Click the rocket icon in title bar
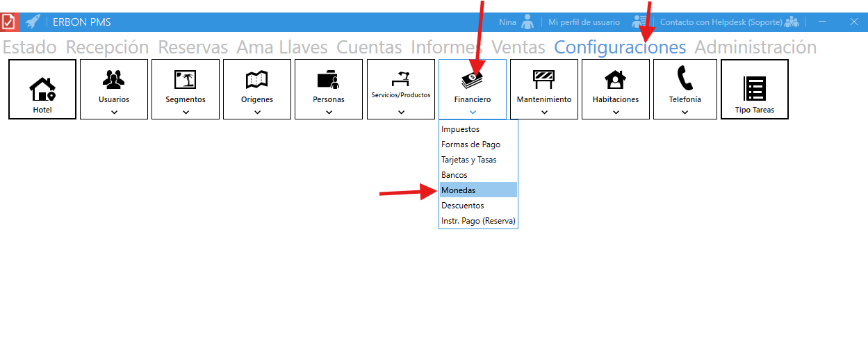Screen dimensions: 868x357 (33, 22)
